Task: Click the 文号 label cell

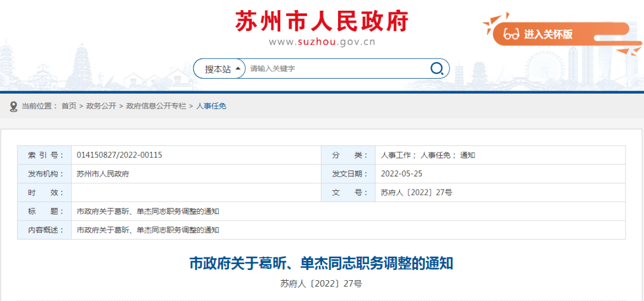Action: click(x=348, y=193)
